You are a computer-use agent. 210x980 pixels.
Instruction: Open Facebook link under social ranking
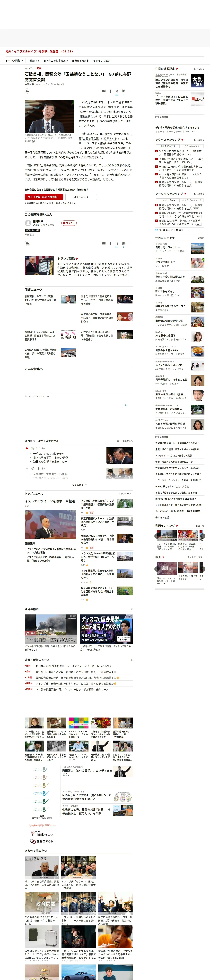pyautogui.click(x=164, y=230)
